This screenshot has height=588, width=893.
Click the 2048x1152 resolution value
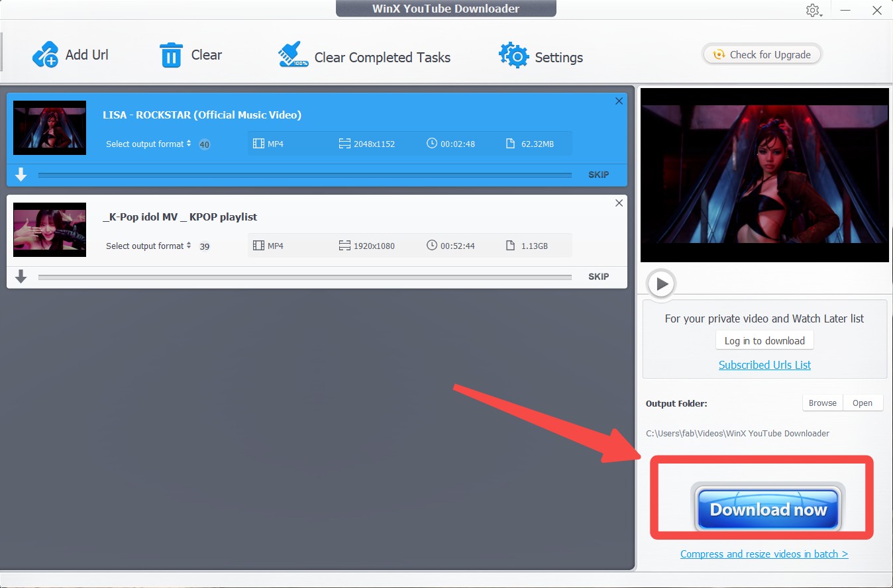coord(374,144)
